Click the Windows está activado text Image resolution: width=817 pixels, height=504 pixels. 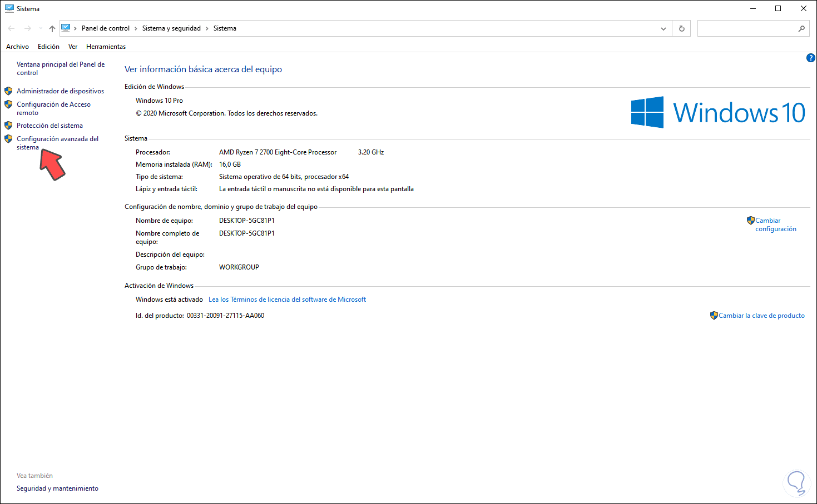pyautogui.click(x=169, y=300)
